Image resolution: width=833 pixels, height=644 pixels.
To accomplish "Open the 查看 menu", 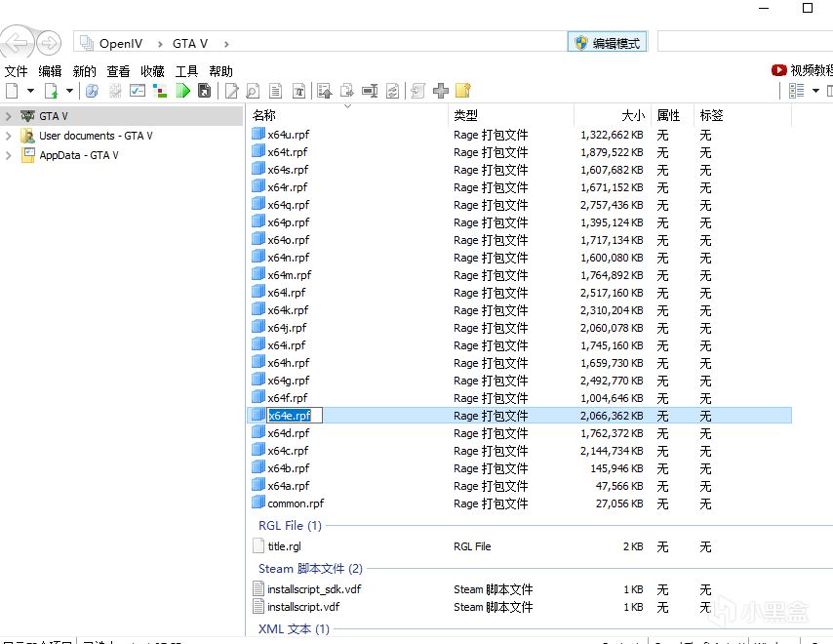I will tap(118, 71).
